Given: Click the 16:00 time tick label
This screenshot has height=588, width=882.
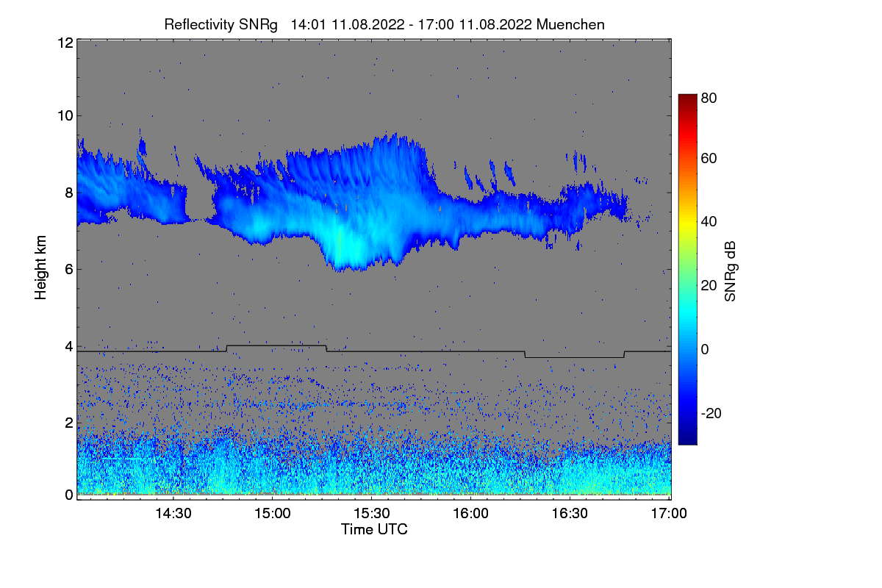Looking at the screenshot, I should point(471,513).
